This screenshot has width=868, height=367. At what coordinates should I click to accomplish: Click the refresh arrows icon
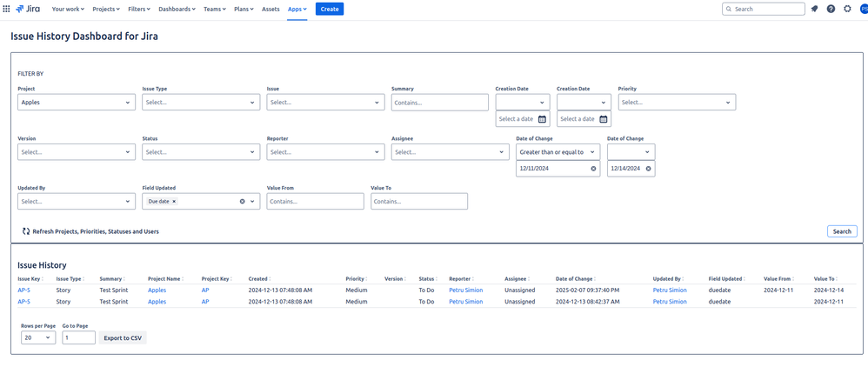tap(26, 231)
